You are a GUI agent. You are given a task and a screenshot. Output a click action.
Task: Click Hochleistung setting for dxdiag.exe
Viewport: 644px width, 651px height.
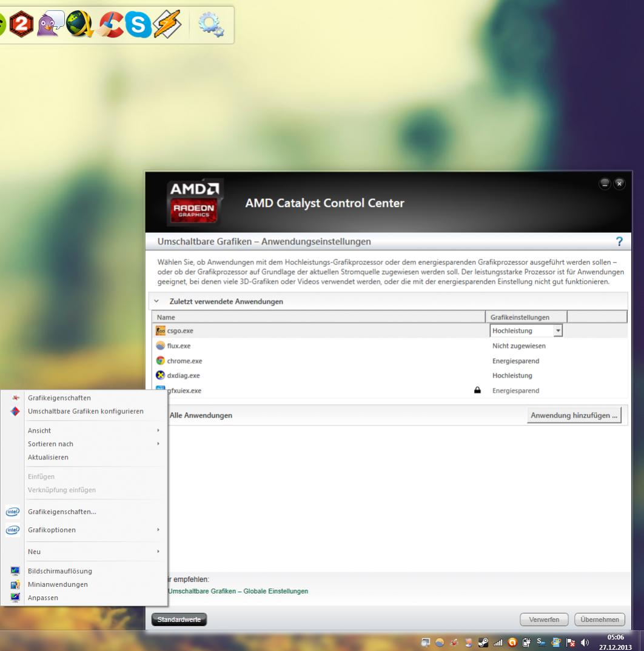click(512, 375)
